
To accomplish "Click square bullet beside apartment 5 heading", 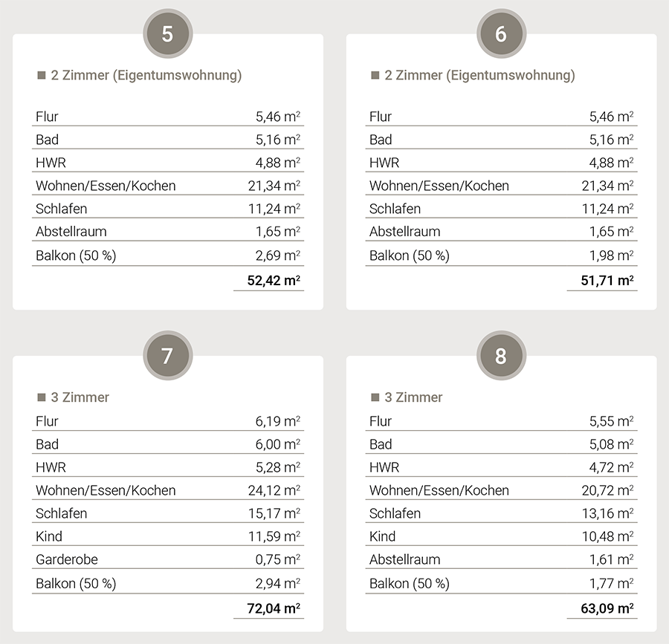I will pyautogui.click(x=42, y=76).
